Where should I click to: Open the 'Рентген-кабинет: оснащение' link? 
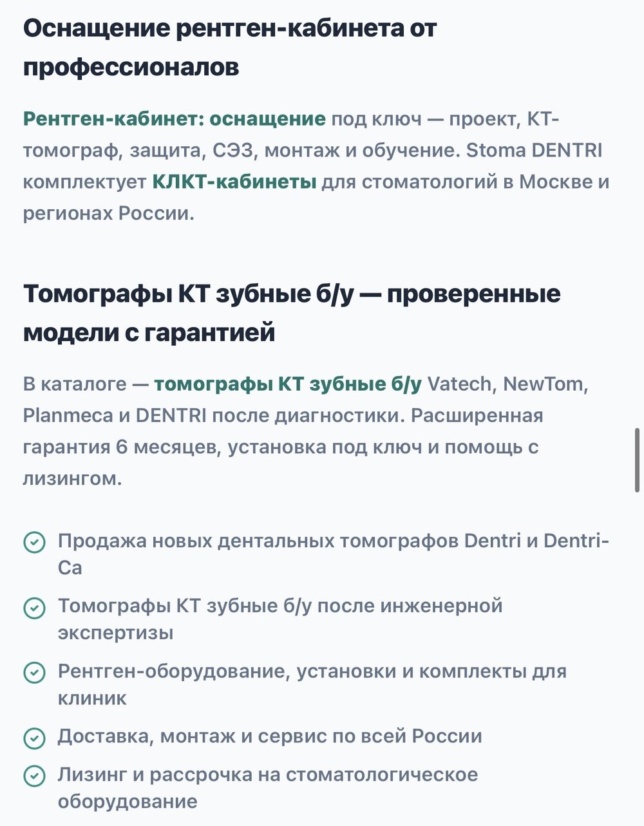point(175,119)
